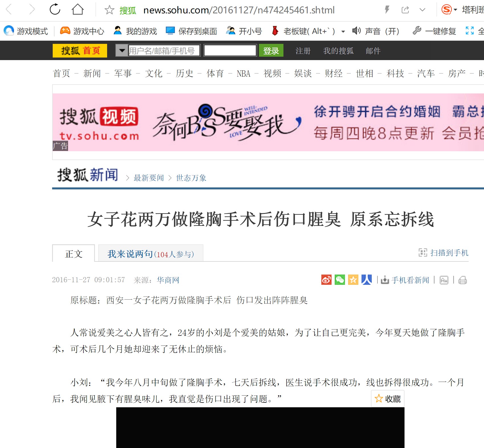Click 一键修复 wrench item
Screen dimensions: 484x448
[x=434, y=31]
